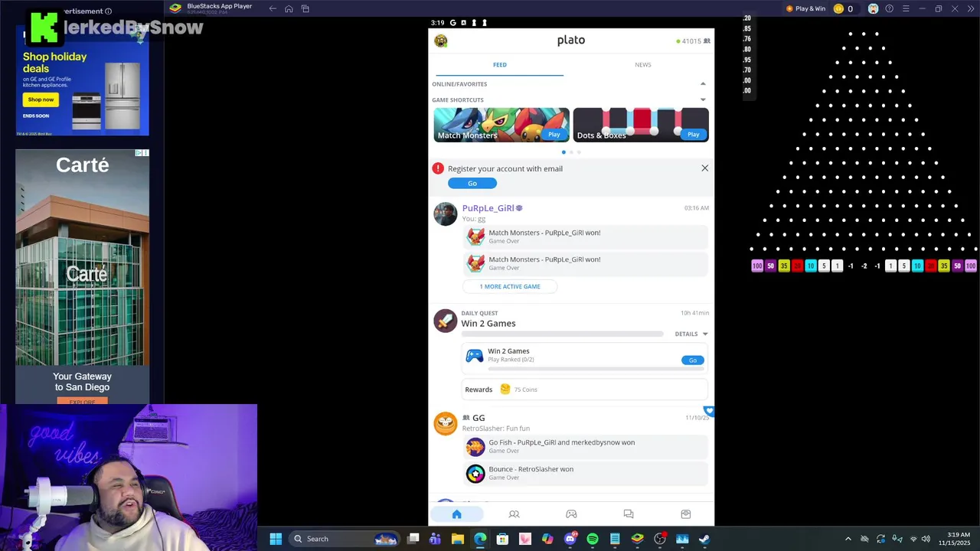Open the Go Fish game over row
The height and width of the screenshot is (551, 980).
pyautogui.click(x=586, y=446)
